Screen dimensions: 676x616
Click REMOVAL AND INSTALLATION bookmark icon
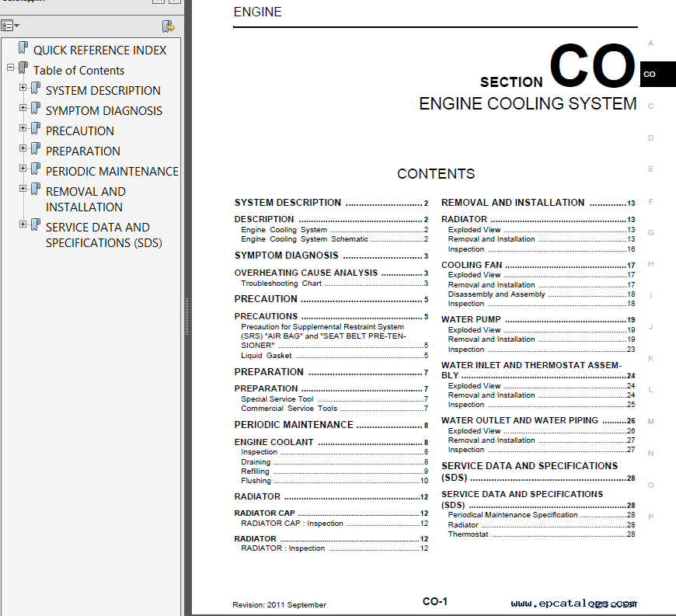click(x=36, y=190)
